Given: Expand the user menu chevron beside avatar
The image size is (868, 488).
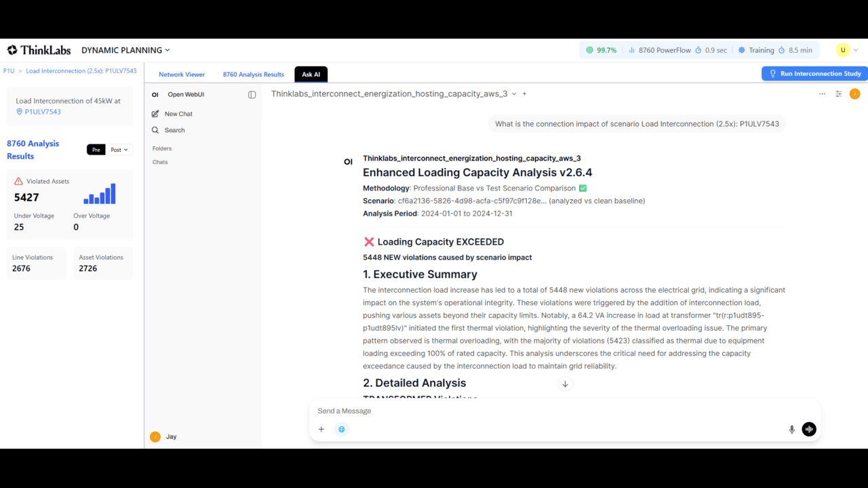Looking at the screenshot, I should (856, 50).
